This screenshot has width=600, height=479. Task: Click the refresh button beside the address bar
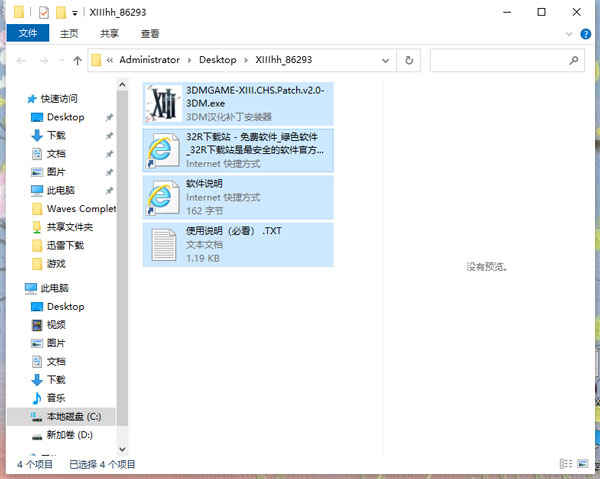409,60
